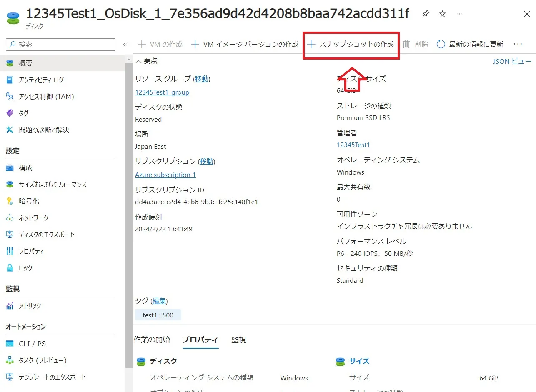Click the IAM people icon
This screenshot has height=392, width=536.
point(10,97)
